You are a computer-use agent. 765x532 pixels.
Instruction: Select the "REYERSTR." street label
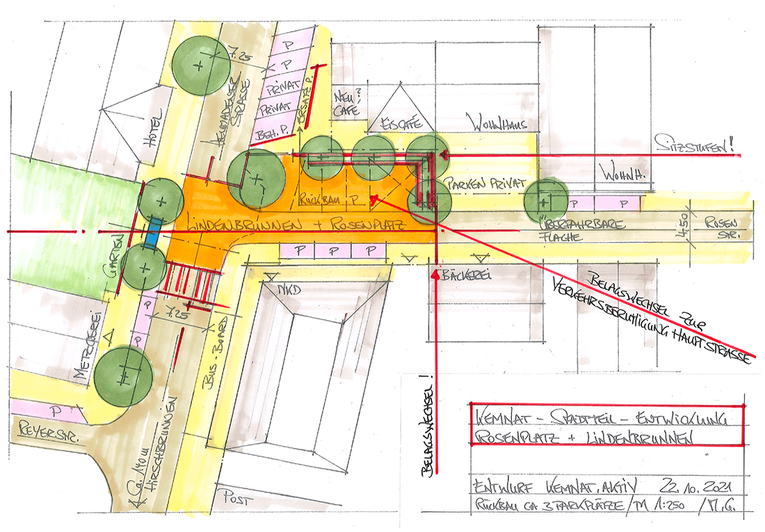click(x=49, y=433)
